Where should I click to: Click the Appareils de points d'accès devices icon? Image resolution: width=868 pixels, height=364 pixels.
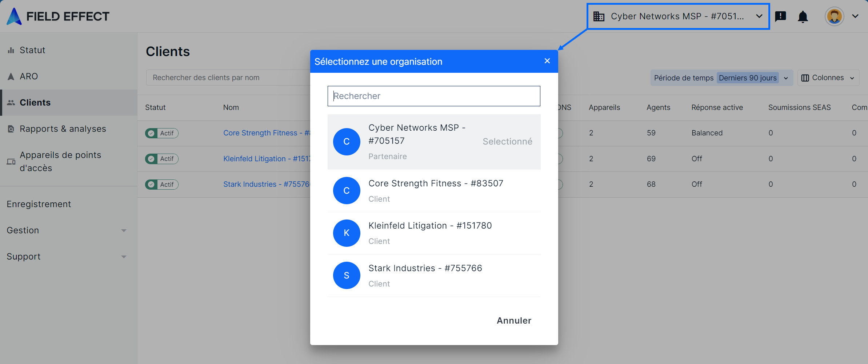(11, 162)
